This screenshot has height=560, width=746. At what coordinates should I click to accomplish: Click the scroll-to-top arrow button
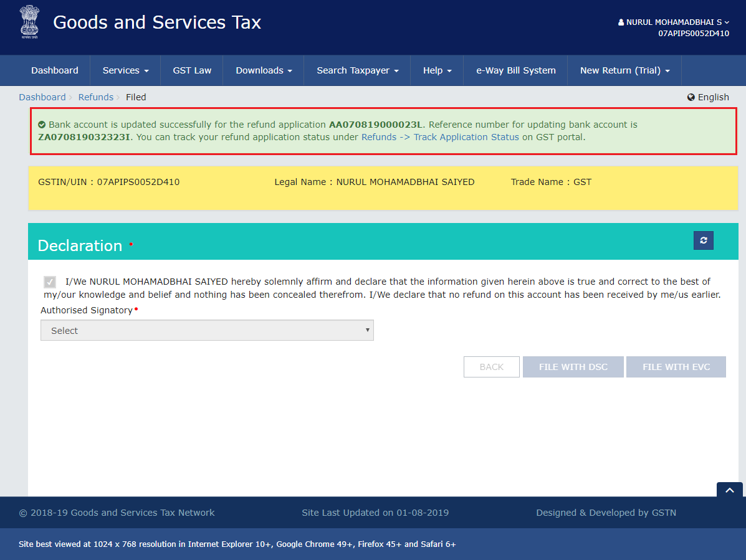pos(729,490)
